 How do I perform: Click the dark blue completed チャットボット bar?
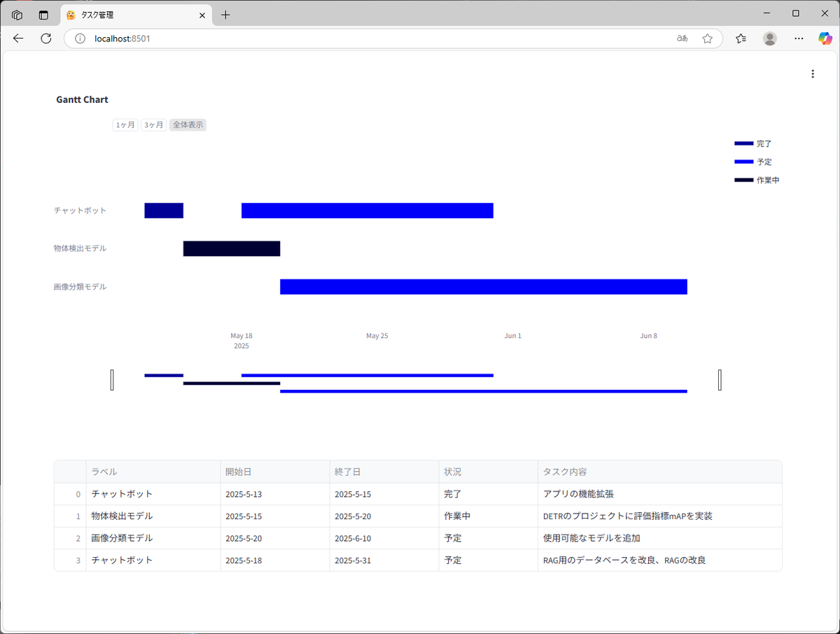click(x=164, y=211)
